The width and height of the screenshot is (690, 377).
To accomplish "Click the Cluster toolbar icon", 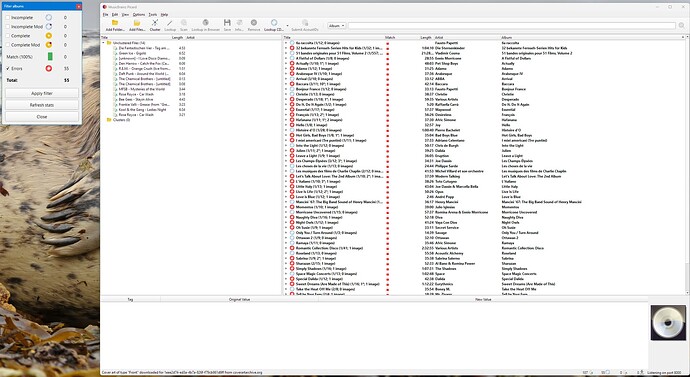I will click(155, 22).
